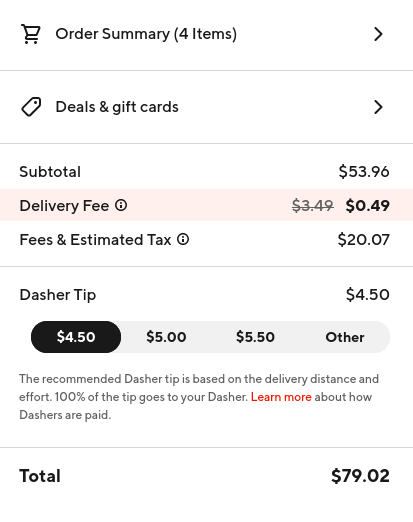Screen dimensions: 413x522
Task: Select the $4.50 tip option
Action: pyautogui.click(x=76, y=337)
